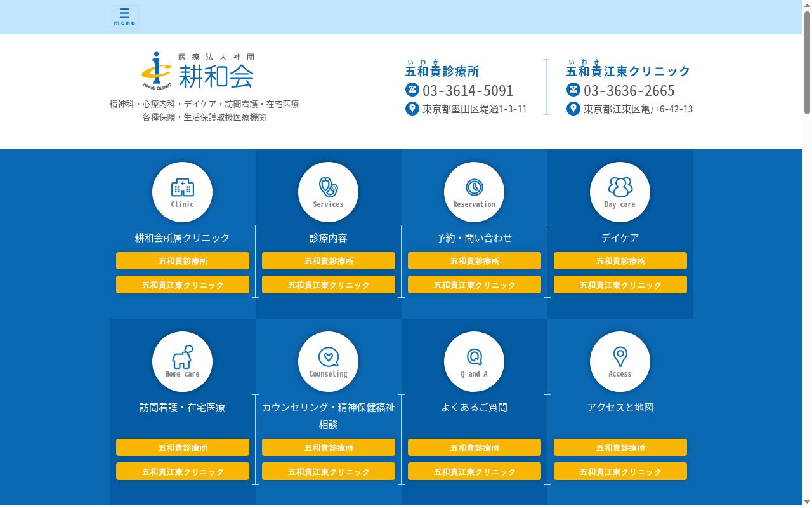
Task: Click text 各種保険・生活保護取扱医療機関
Action: click(x=204, y=117)
